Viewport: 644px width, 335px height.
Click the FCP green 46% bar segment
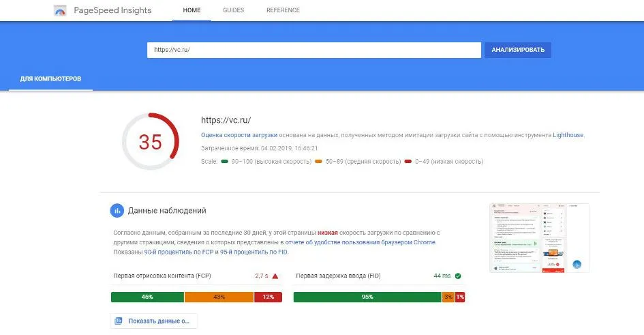coord(147,297)
